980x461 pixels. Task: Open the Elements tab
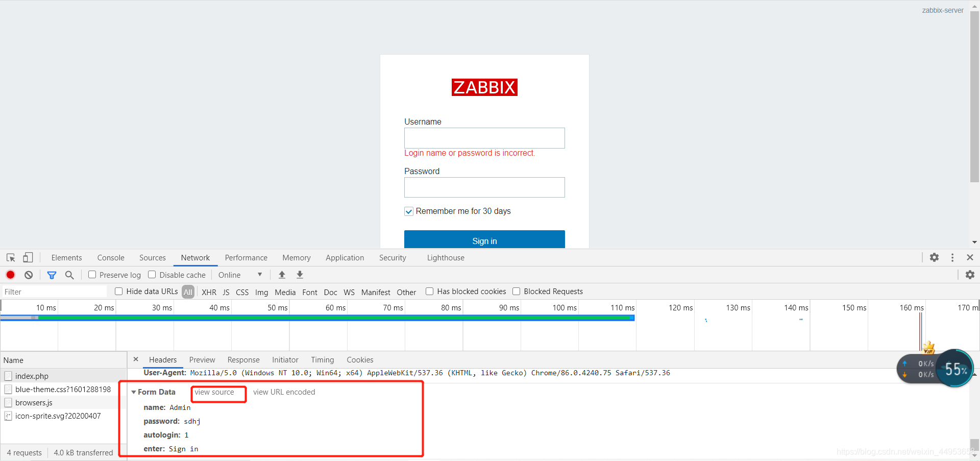(x=66, y=258)
